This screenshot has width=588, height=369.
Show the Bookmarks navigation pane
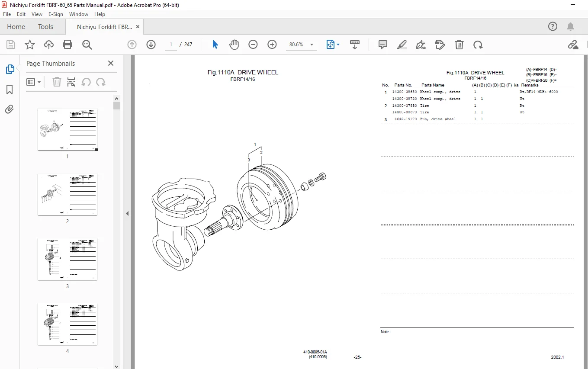10,89
